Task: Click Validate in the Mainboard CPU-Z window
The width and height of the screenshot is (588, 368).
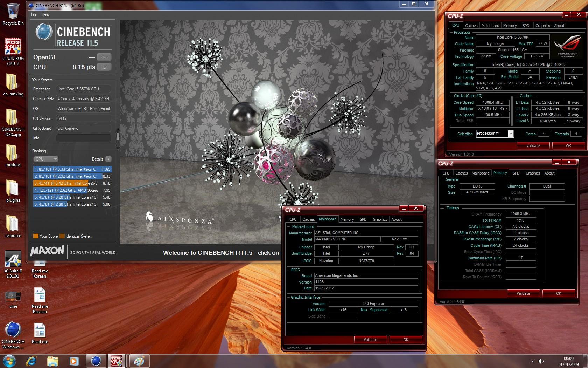Action: click(x=370, y=340)
